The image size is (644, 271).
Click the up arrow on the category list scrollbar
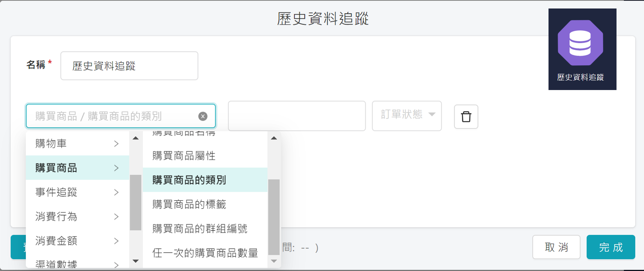click(x=135, y=138)
